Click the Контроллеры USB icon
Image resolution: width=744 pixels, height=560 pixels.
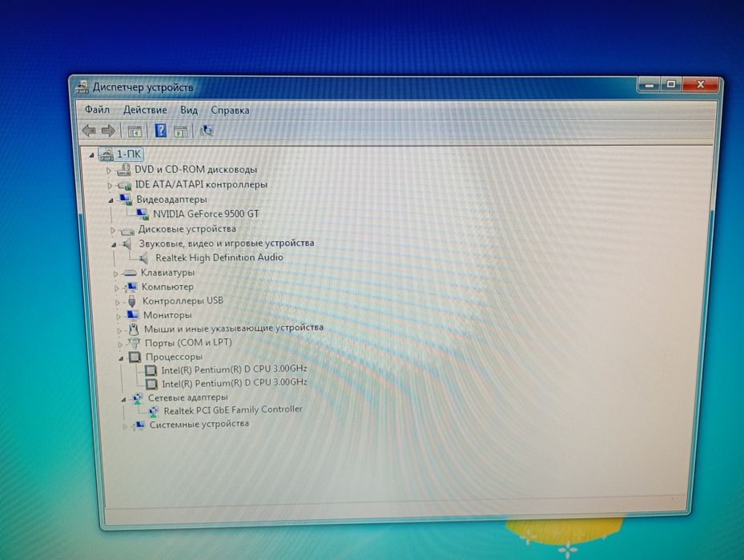click(x=132, y=301)
